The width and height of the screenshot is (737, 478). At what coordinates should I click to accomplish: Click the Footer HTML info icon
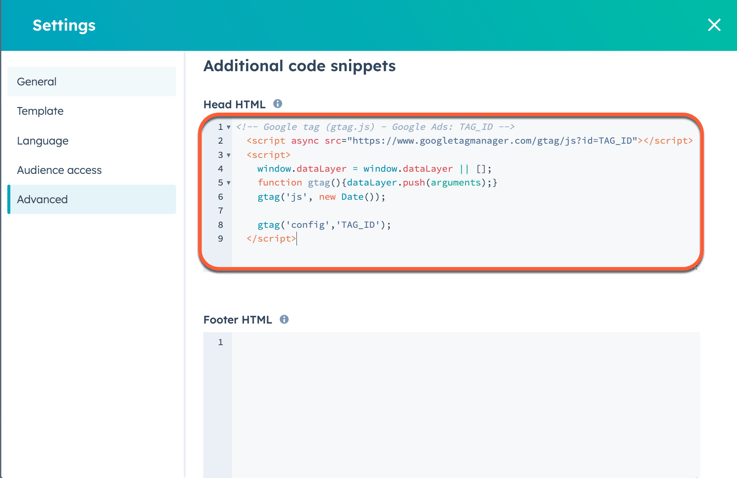(x=284, y=320)
